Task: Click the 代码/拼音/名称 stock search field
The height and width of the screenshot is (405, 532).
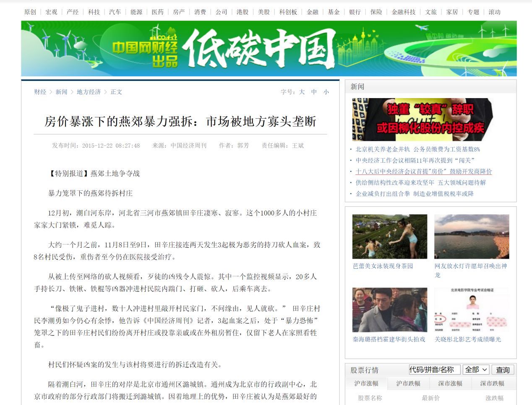Action: (x=434, y=370)
